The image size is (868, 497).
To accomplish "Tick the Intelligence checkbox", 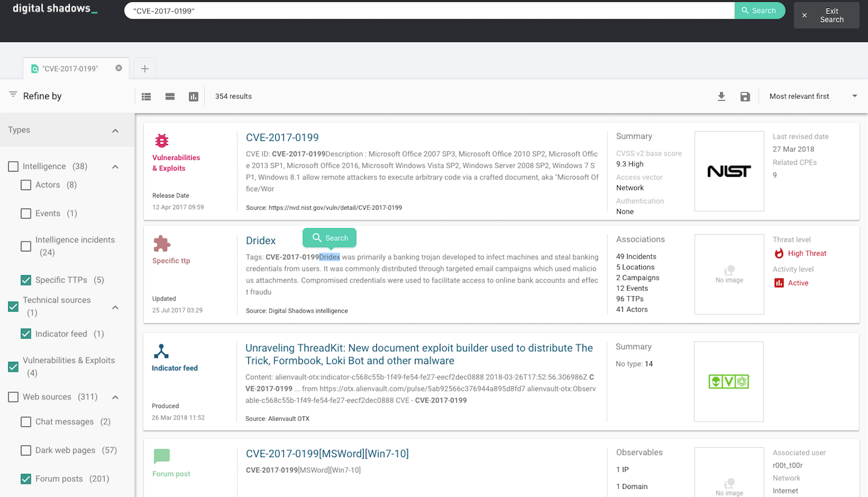I will [x=13, y=166].
